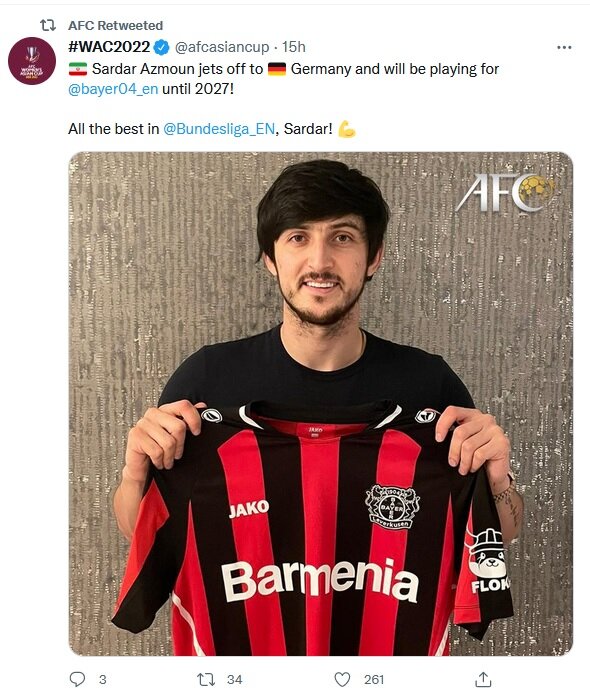Click the retweet icon beside AFC Retweeted
Viewport: 590px width, 698px height.
point(48,25)
